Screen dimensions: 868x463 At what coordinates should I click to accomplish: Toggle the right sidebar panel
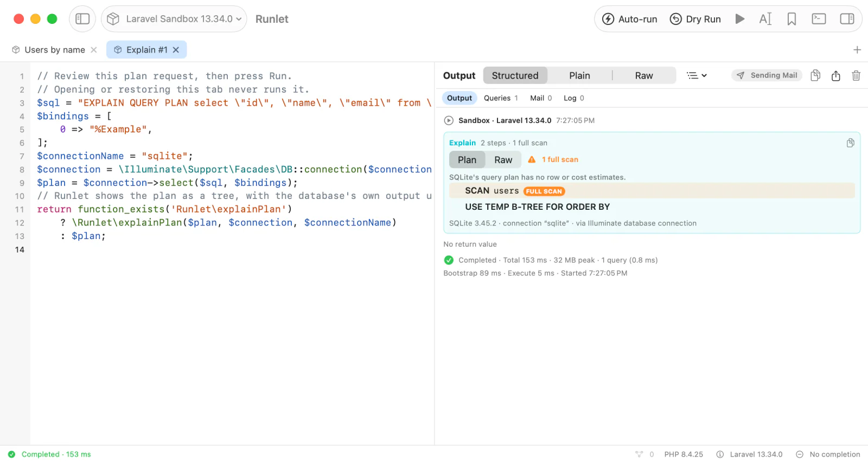[847, 19]
